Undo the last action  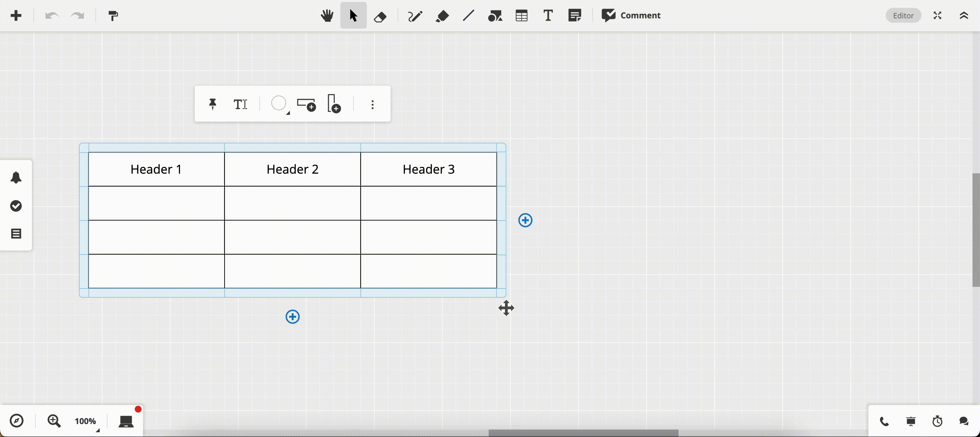pos(52,16)
